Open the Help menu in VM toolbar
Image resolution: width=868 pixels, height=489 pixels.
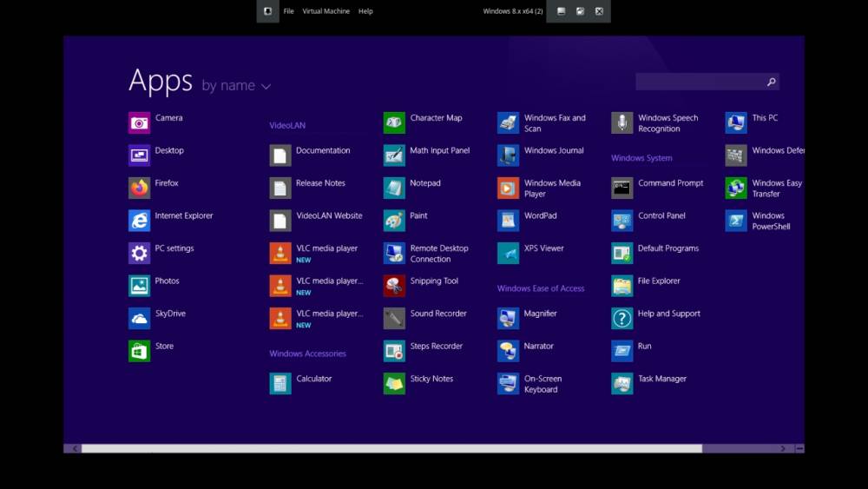click(x=365, y=11)
